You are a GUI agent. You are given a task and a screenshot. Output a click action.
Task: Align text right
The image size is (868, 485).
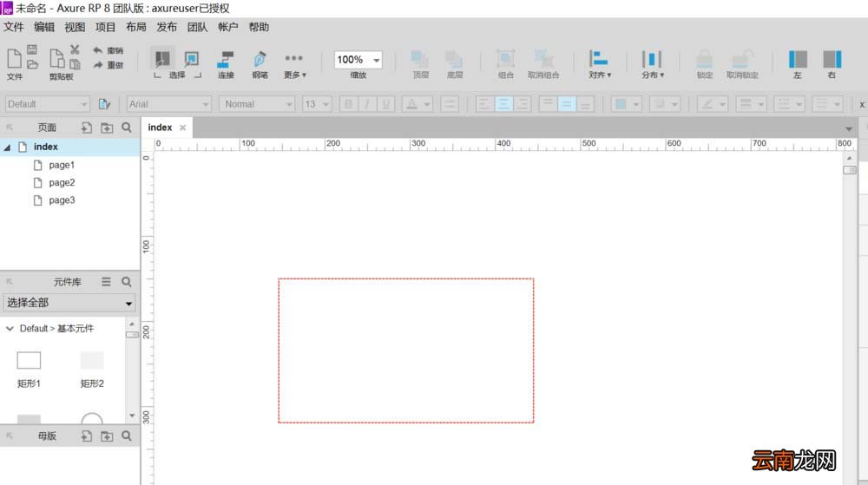click(522, 104)
